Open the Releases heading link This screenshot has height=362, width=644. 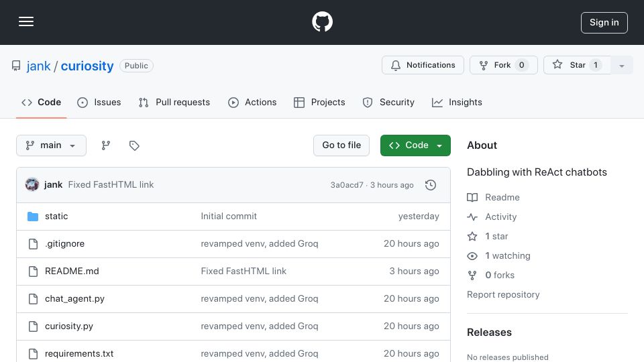pyautogui.click(x=489, y=333)
